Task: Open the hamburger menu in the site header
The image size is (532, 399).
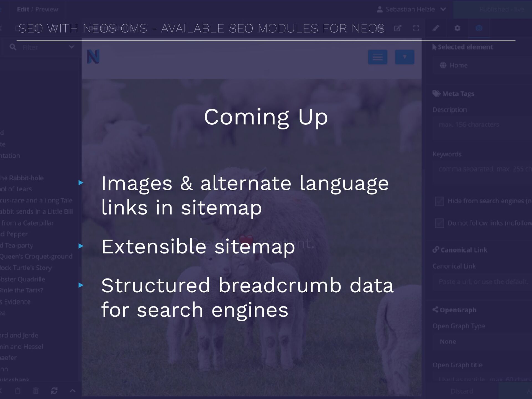Action: click(377, 57)
